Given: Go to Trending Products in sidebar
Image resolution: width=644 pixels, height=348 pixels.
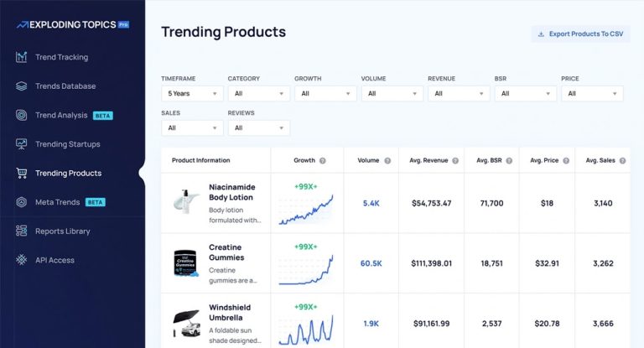Looking at the screenshot, I should pyautogui.click(x=68, y=174).
